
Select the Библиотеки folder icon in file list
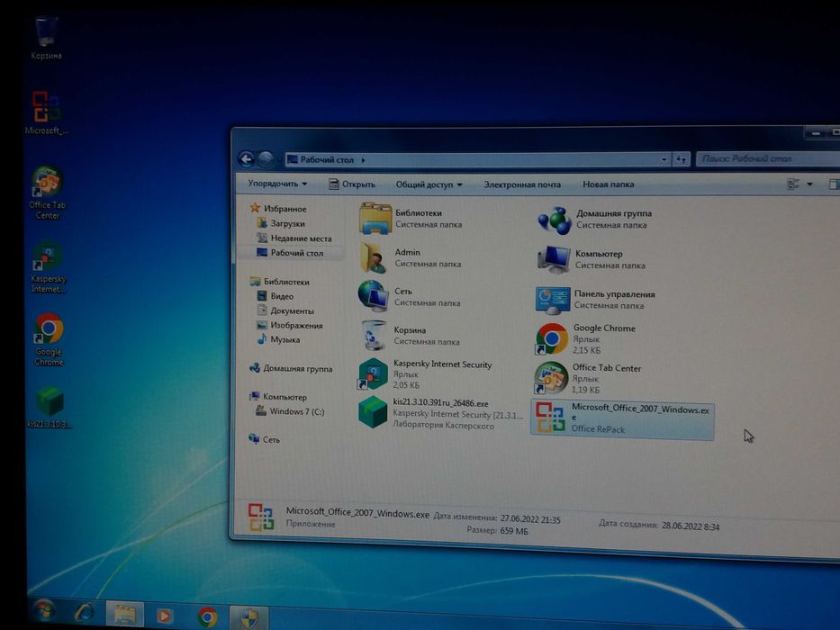tap(375, 218)
